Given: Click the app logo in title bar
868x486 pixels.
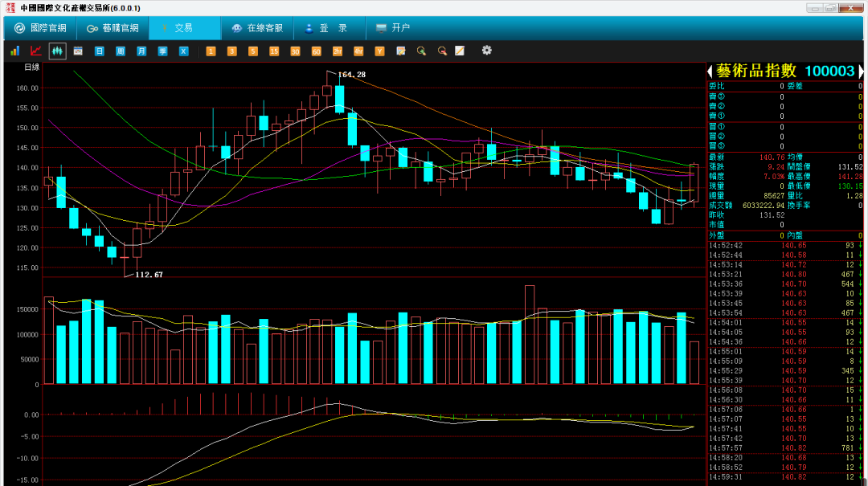Looking at the screenshot, I should (10, 8).
